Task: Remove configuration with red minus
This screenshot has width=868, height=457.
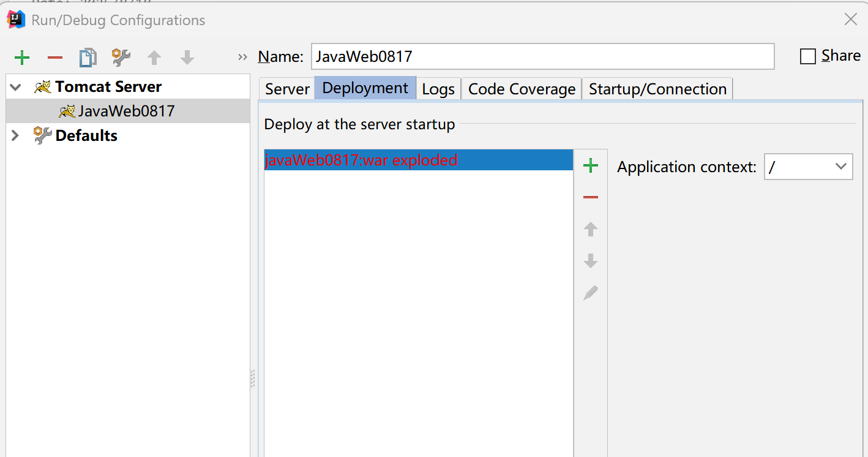Action: [55, 58]
